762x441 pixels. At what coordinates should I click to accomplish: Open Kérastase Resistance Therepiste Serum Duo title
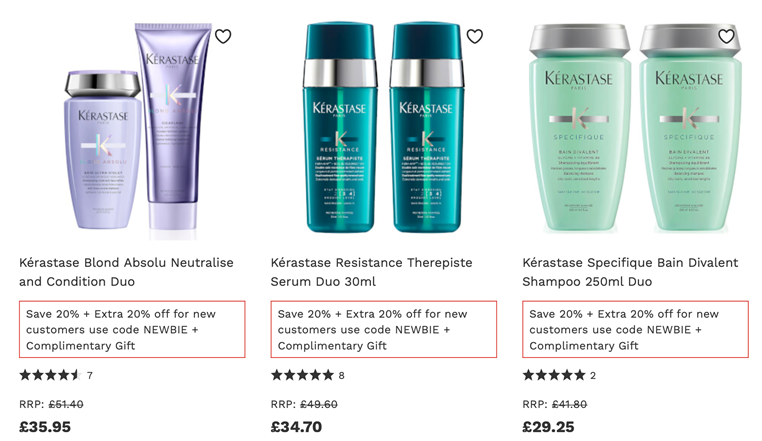pos(371,272)
